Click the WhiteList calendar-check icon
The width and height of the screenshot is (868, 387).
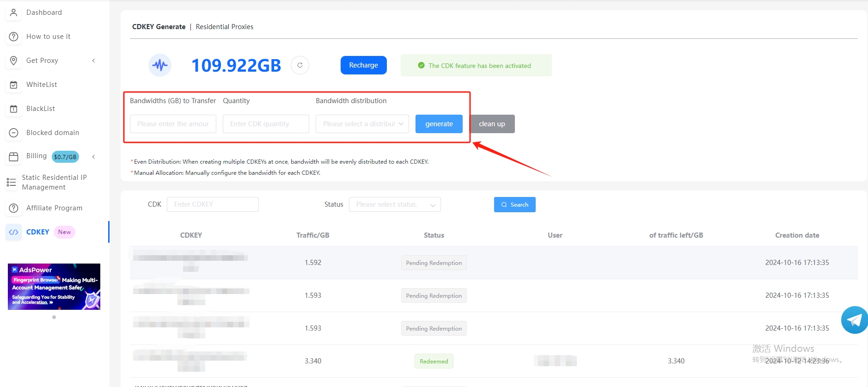click(14, 85)
